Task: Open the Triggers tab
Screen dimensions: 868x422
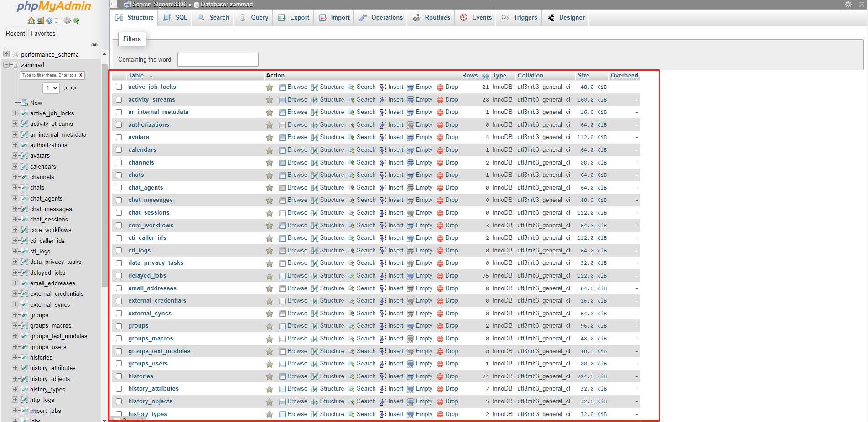Action: [520, 18]
